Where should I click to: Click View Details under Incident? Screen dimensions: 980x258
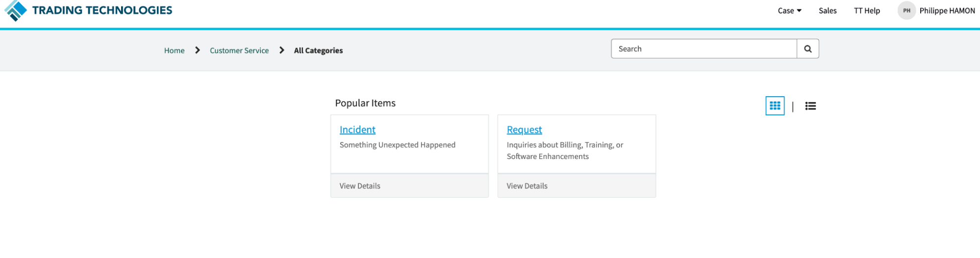coord(360,186)
